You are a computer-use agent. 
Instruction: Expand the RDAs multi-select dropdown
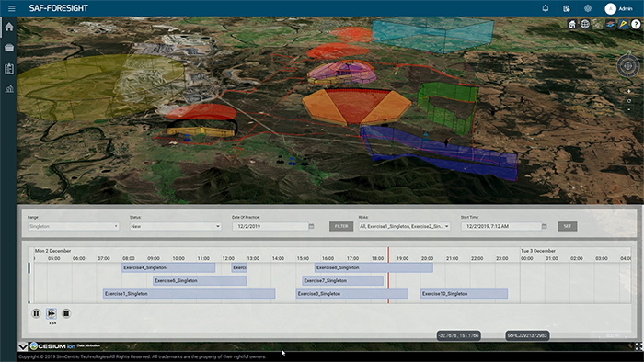tap(404, 226)
